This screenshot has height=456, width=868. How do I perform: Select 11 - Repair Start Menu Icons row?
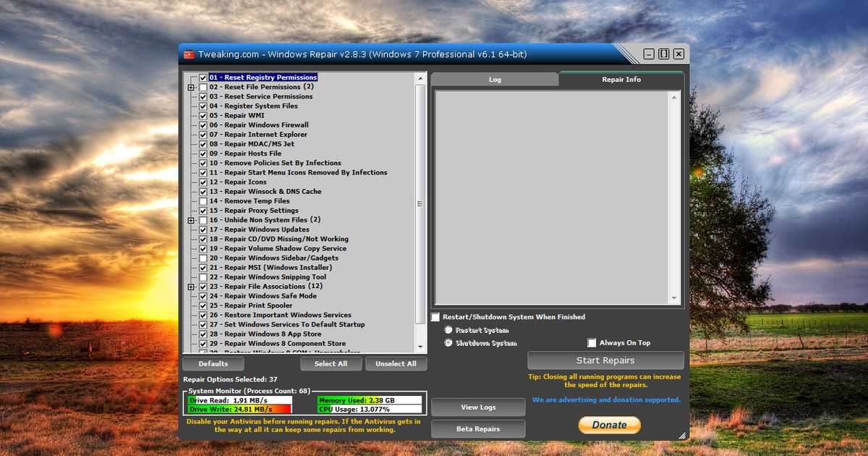point(298,172)
